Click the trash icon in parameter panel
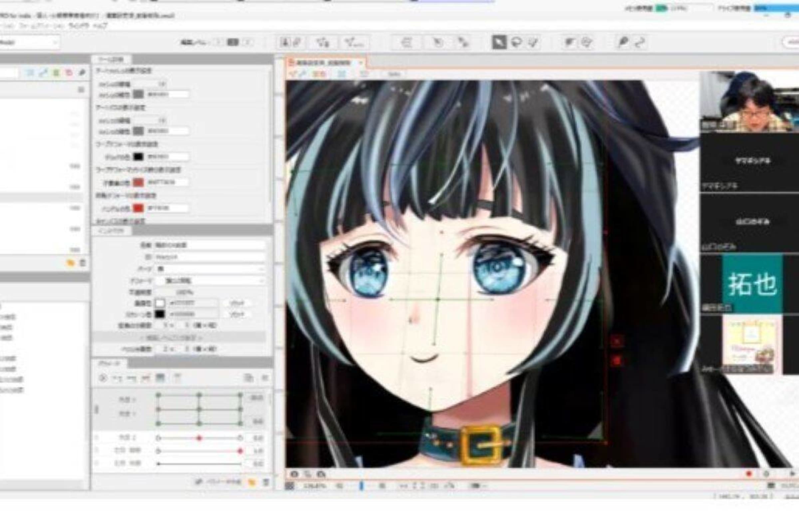799x532 pixels. 266,482
